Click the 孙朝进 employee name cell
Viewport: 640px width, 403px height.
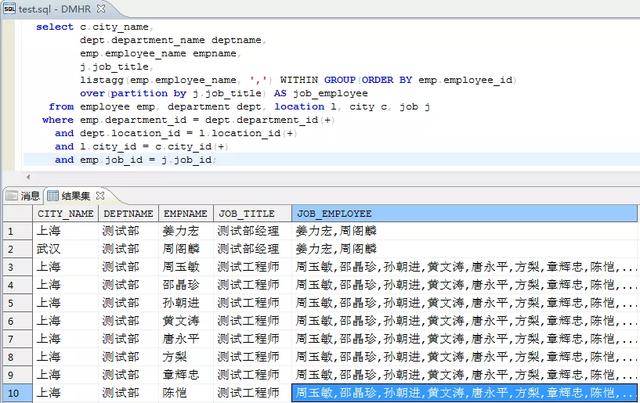pos(186,303)
